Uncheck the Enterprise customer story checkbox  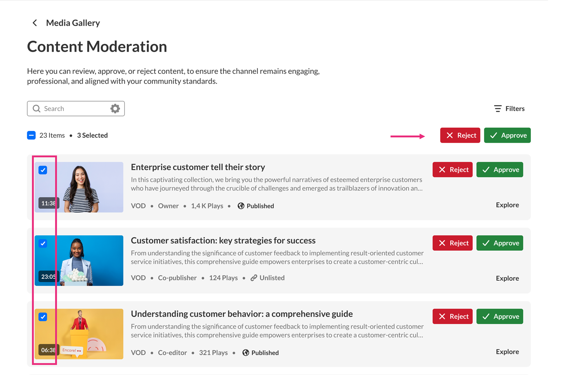tap(43, 170)
